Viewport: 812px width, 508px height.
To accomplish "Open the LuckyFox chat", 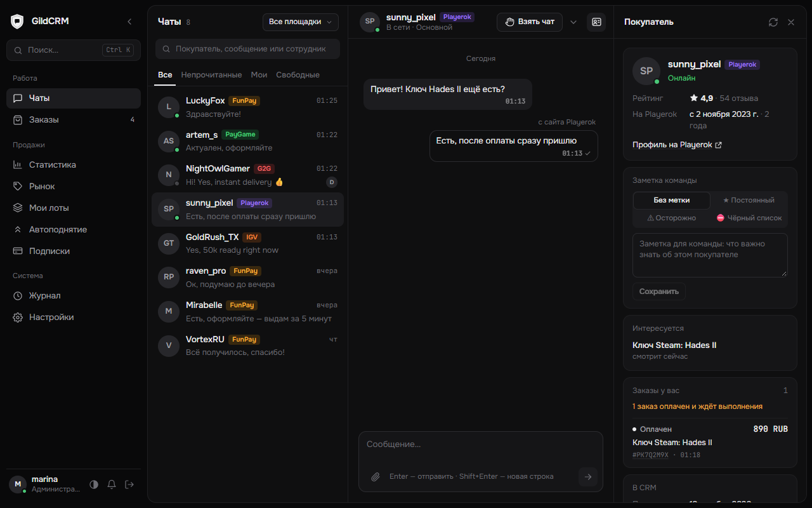I will pyautogui.click(x=247, y=107).
